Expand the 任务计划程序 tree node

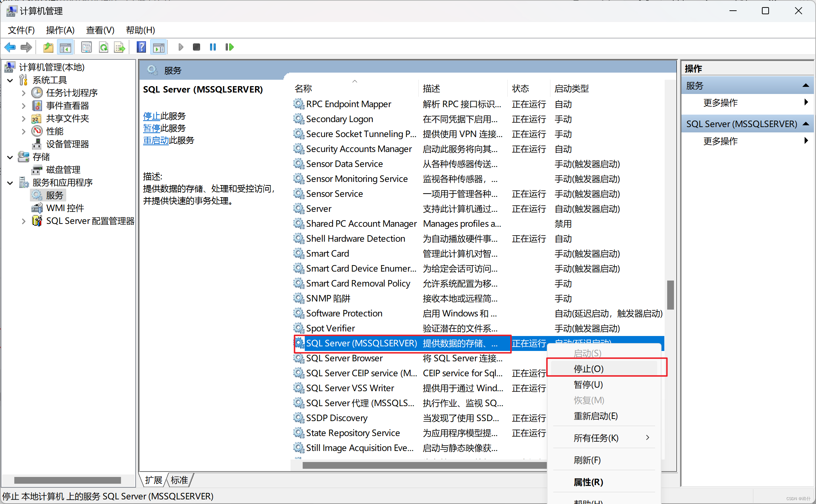click(x=23, y=93)
